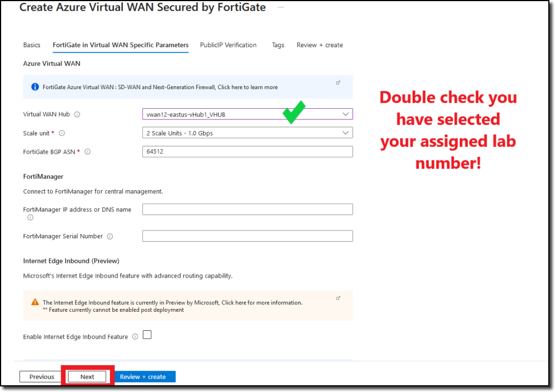Image resolution: width=555 pixels, height=392 pixels.
Task: Enable Internet Edge Inbound Feature checkbox
Action: (147, 335)
